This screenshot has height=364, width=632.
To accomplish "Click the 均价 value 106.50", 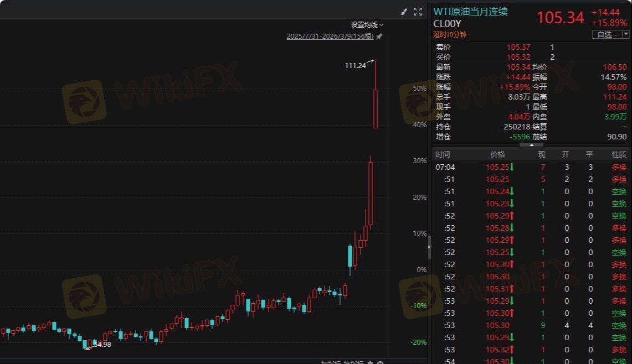I will click(x=615, y=67).
